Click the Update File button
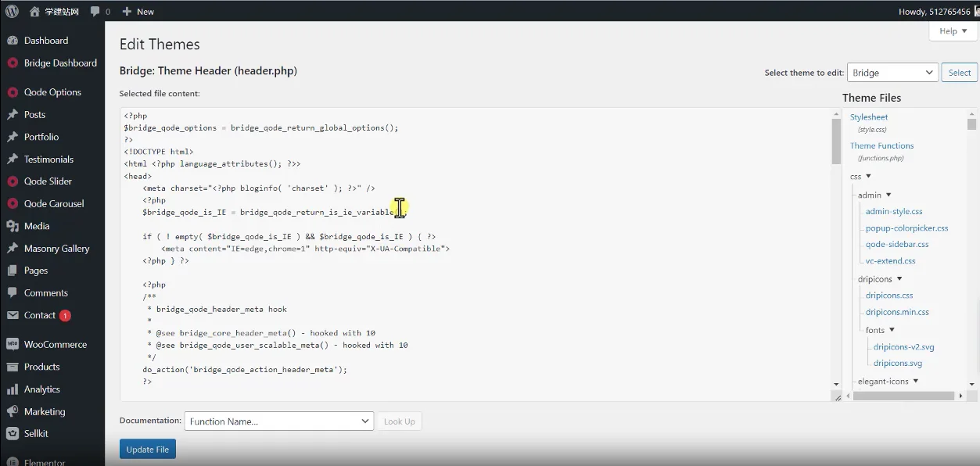Viewport: 980px width, 466px height. pyautogui.click(x=147, y=449)
